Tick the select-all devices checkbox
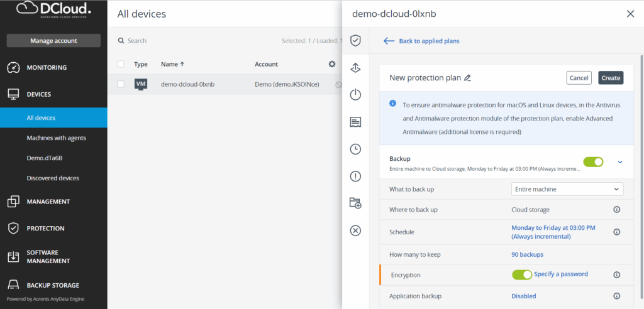The image size is (644, 309). click(121, 64)
